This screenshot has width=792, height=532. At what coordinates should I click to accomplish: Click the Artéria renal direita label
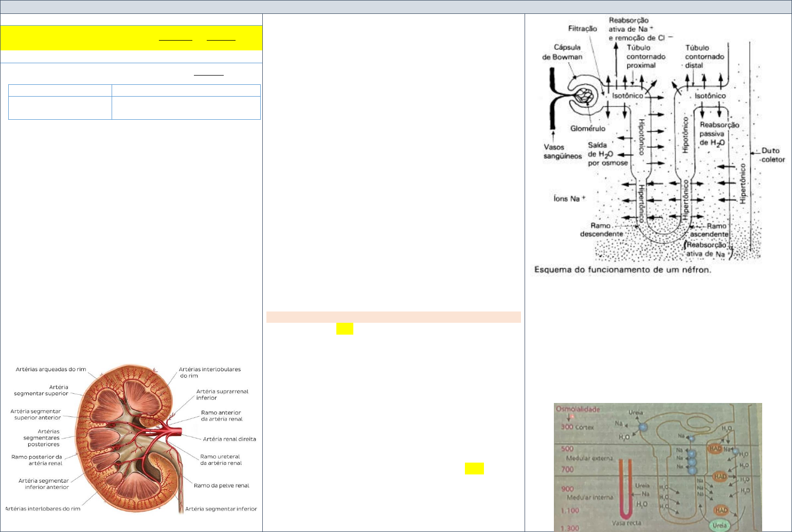pos(229,439)
